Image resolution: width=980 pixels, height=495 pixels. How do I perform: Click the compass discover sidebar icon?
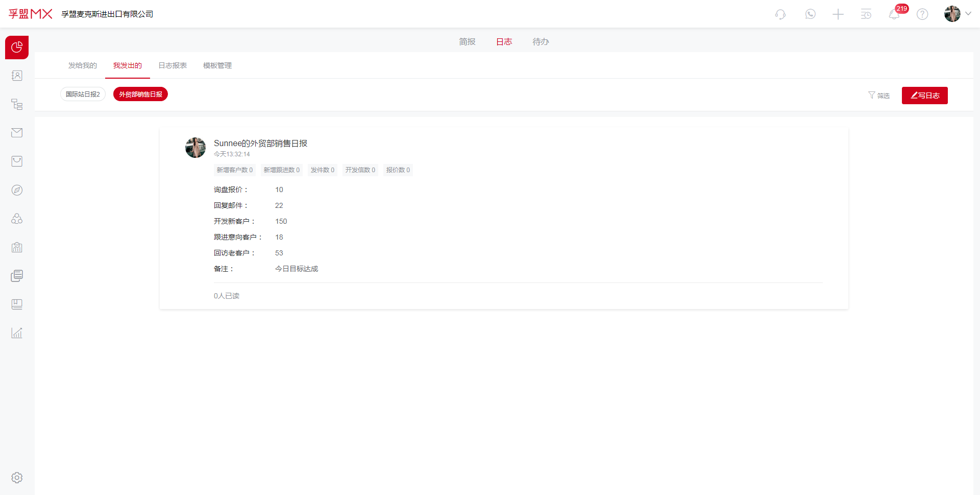tap(17, 190)
